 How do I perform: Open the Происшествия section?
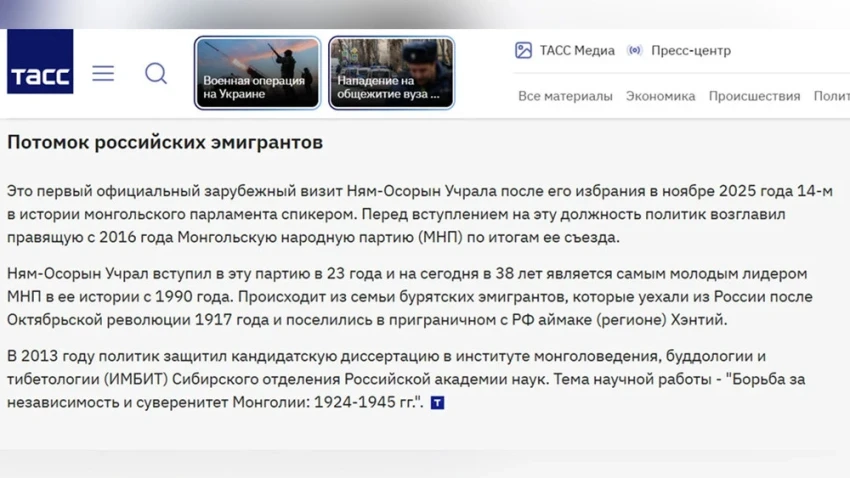tap(754, 96)
